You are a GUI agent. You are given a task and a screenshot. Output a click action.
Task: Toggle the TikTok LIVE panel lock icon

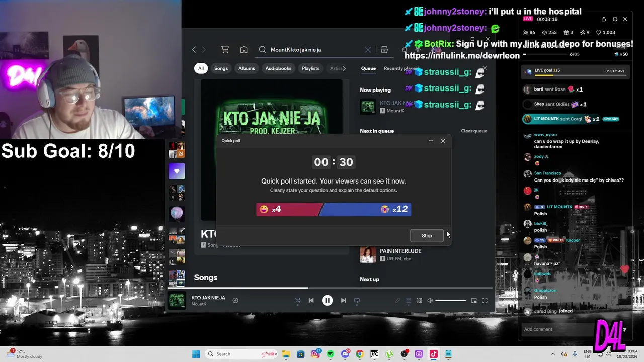pos(604,19)
